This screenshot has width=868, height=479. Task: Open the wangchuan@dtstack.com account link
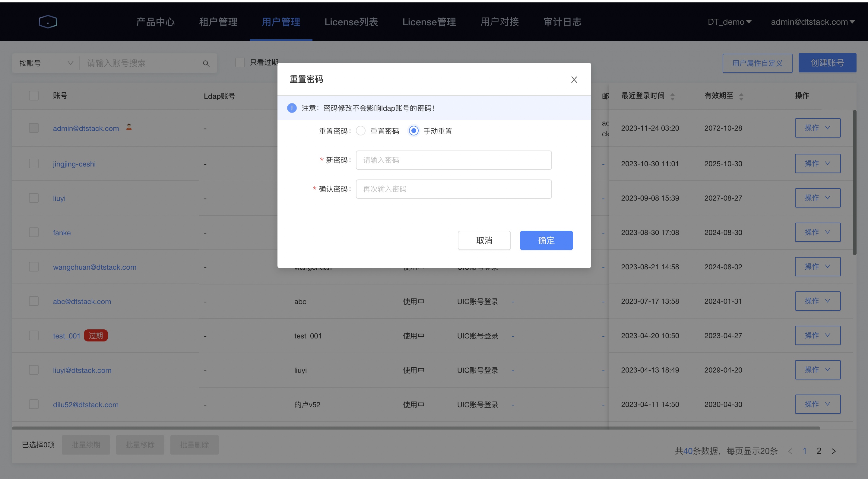click(95, 267)
